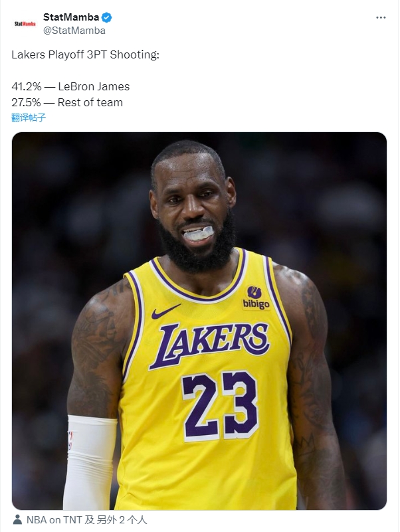Click the bibigo sponsor logo on jersey

(x=255, y=298)
